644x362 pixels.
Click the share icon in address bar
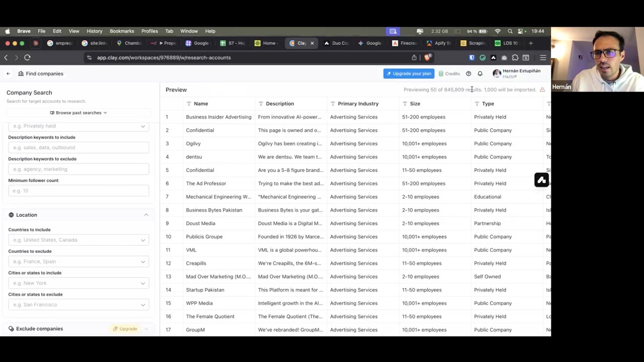(x=414, y=57)
